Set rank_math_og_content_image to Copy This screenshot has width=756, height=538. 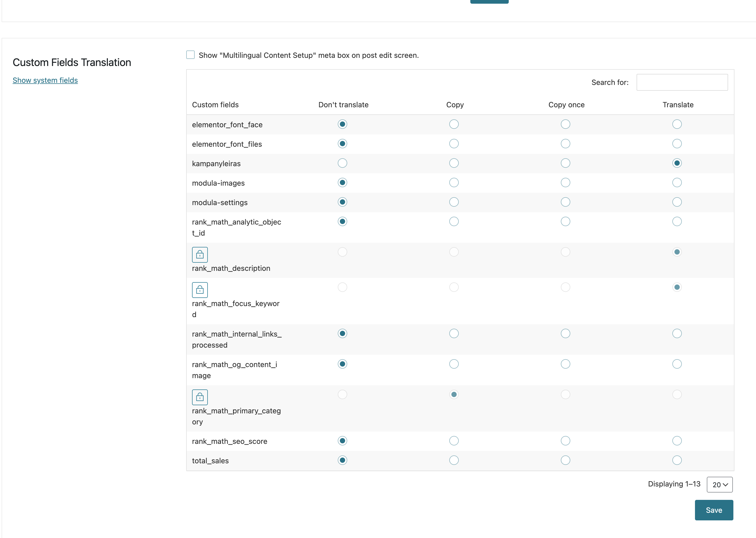click(x=454, y=364)
